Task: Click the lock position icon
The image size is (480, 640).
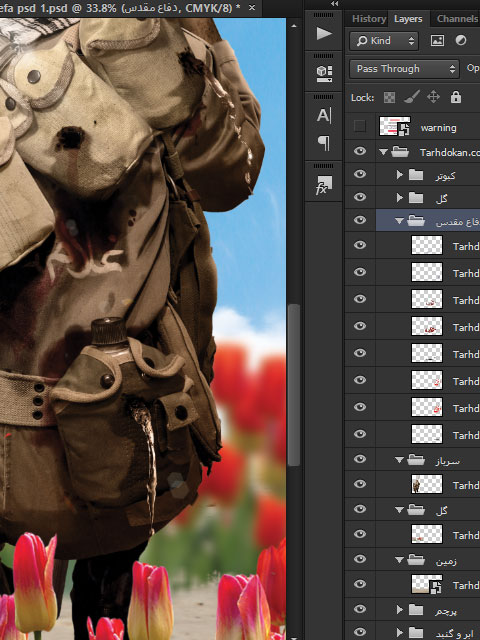Action: pyautogui.click(x=433, y=97)
